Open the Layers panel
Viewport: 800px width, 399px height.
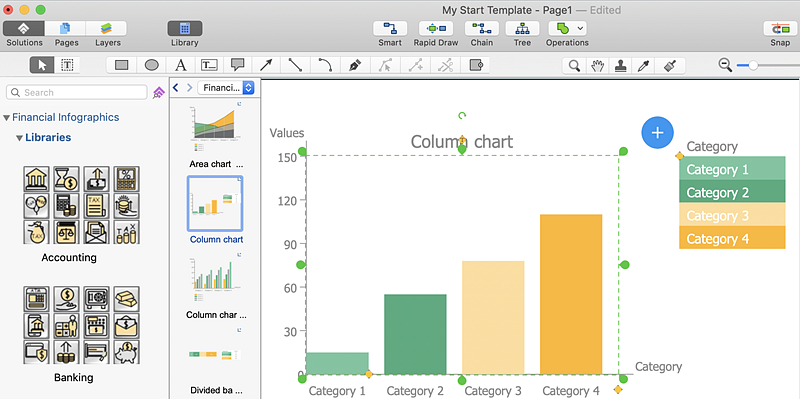click(x=107, y=28)
